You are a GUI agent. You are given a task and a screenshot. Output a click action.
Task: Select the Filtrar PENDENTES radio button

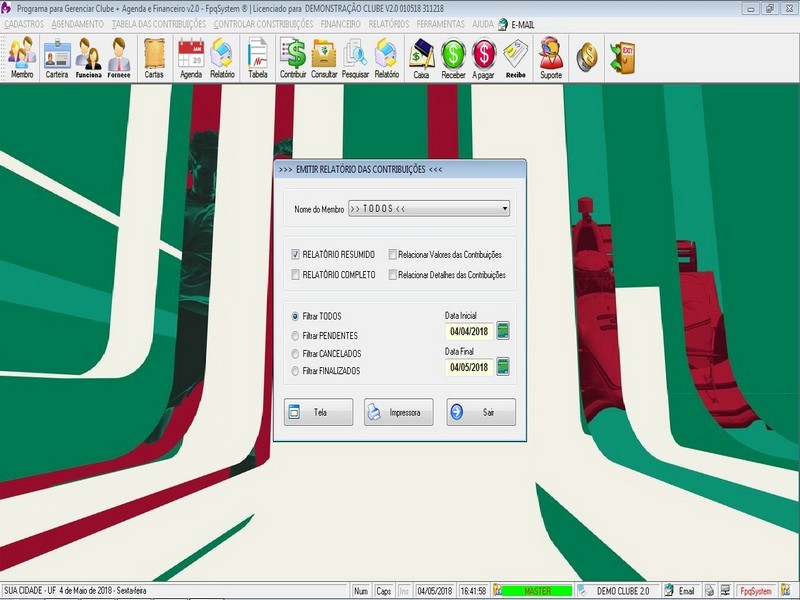coord(295,335)
